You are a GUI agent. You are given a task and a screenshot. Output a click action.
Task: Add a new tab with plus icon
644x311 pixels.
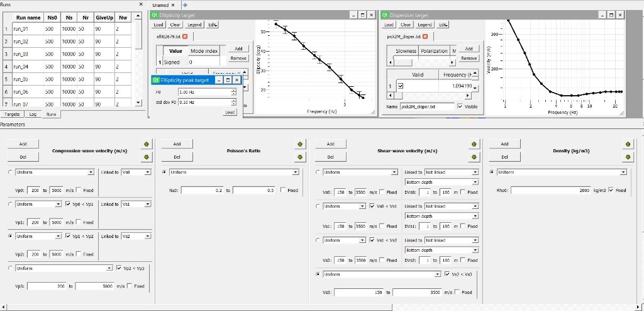[185, 5]
